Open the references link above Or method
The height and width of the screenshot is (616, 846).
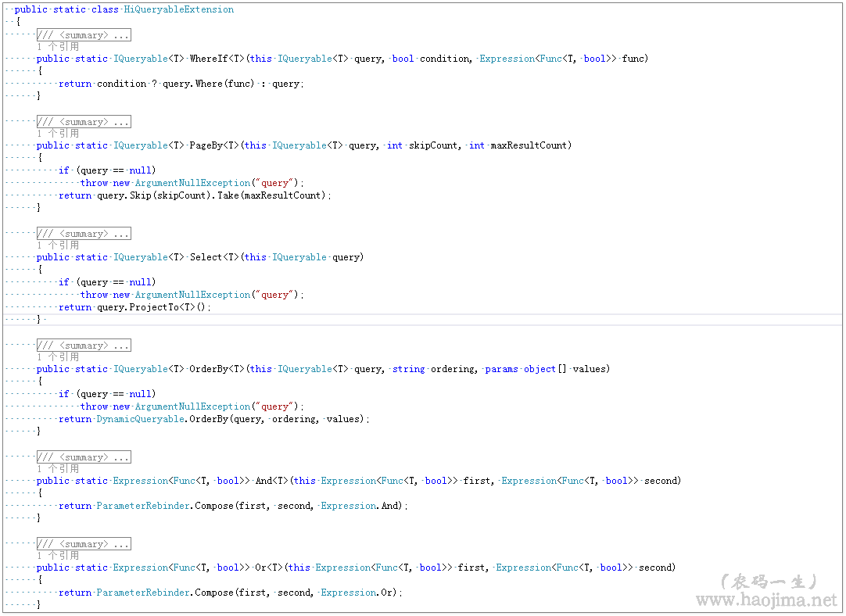(58, 556)
